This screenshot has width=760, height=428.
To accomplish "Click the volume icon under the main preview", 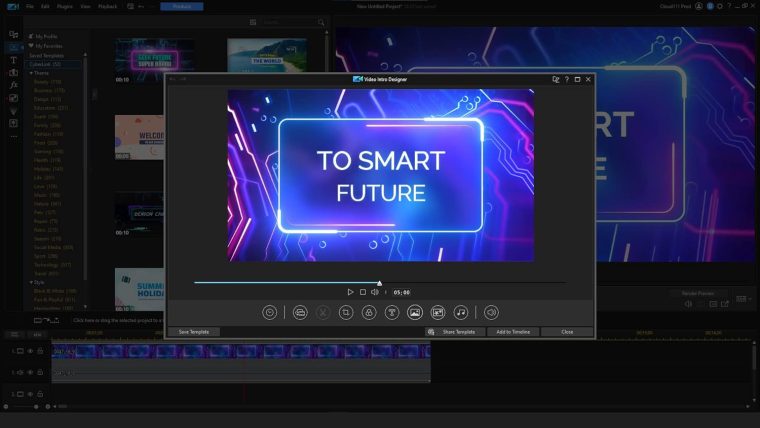I will (688, 304).
